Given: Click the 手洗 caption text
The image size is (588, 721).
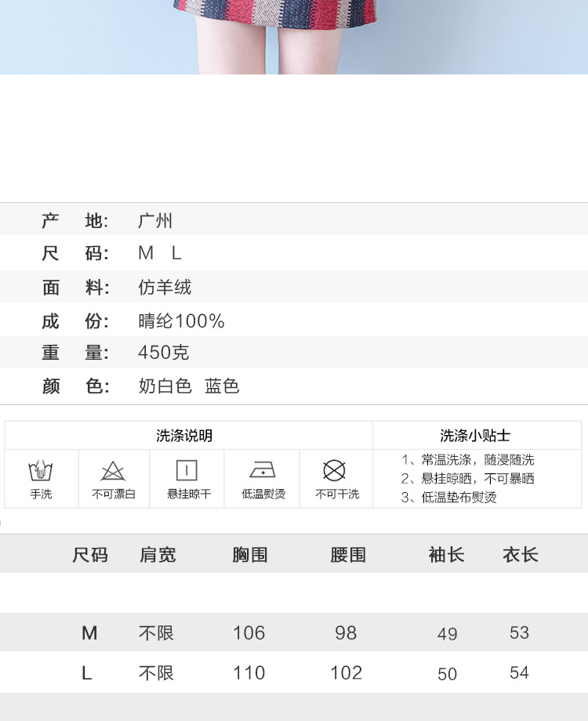Looking at the screenshot, I should coord(41,494).
